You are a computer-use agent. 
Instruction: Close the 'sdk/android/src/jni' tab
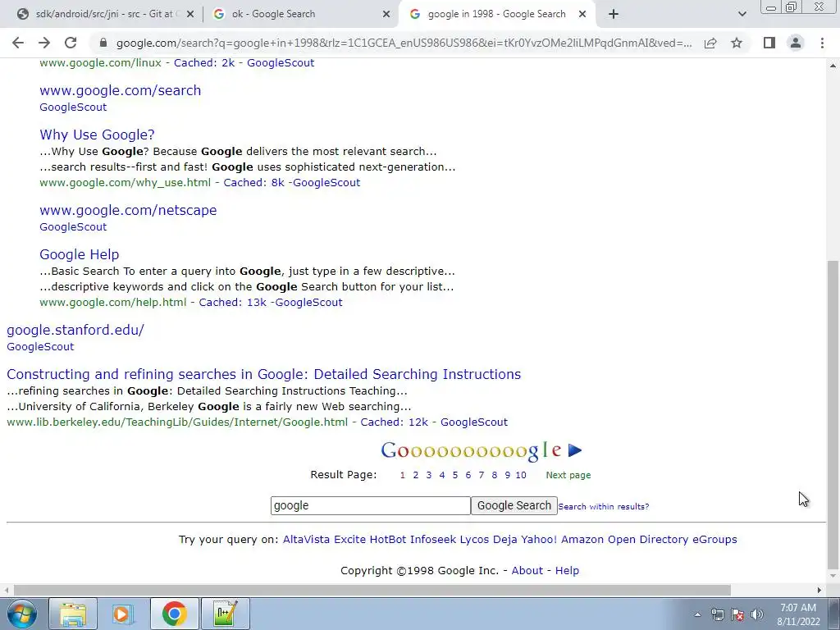190,14
